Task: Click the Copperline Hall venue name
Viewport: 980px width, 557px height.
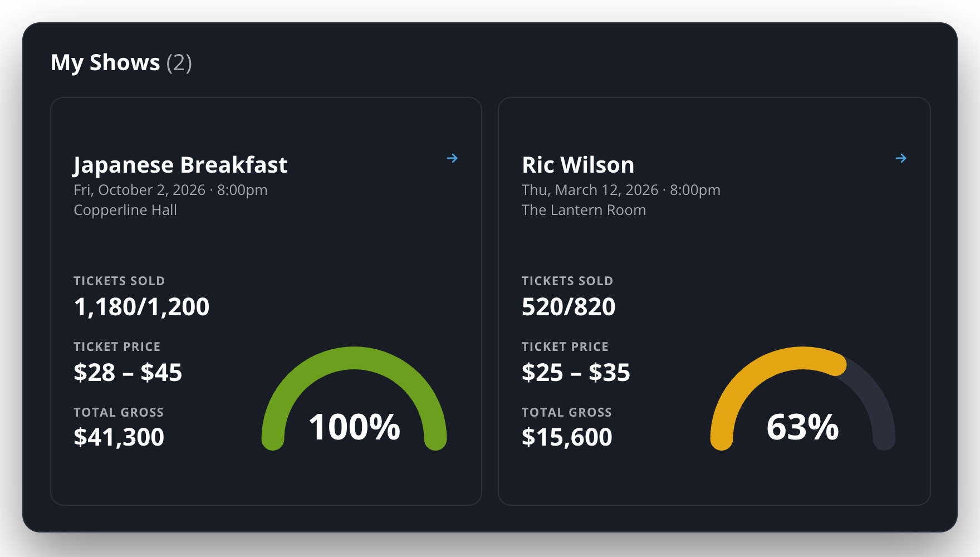Action: click(x=125, y=210)
